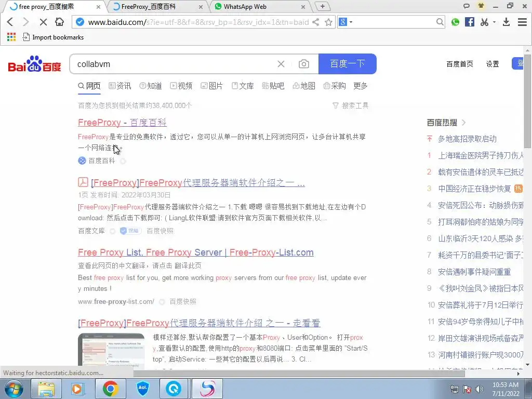Open hot search 中国经济正在稳步恢复

pos(474,189)
